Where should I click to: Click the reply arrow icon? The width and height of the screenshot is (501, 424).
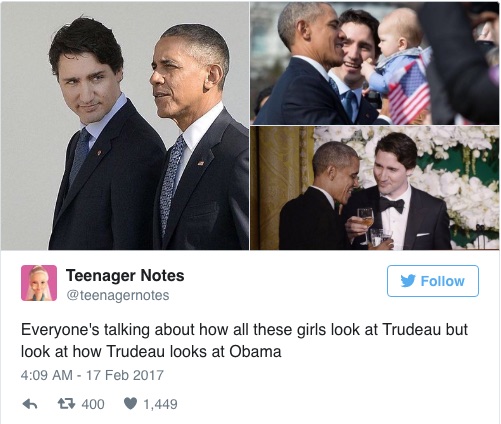(30, 404)
